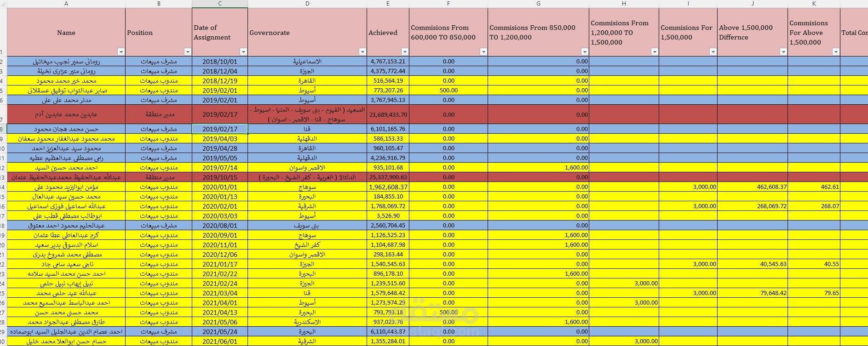Select column F header
Viewport: 868px width, 346px height.
[448, 4]
